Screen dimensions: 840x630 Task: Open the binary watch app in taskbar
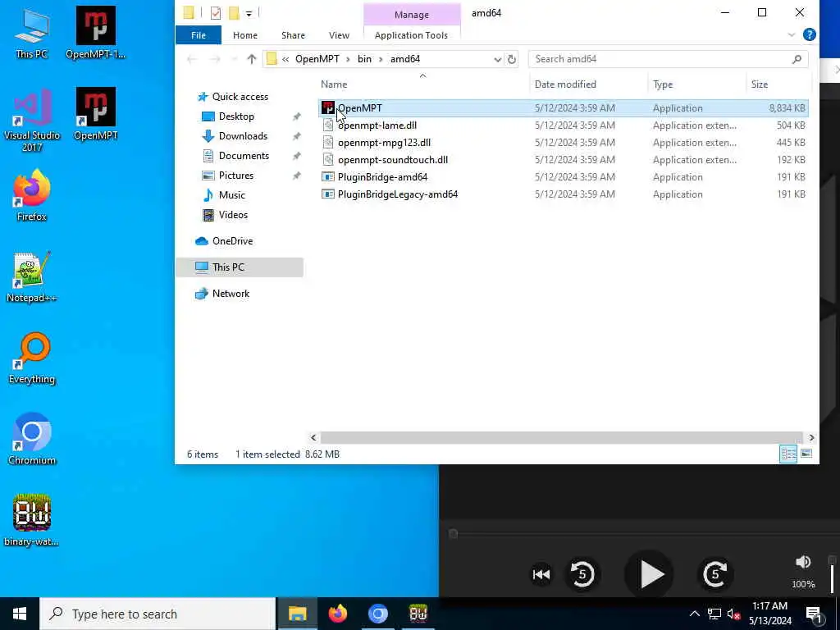[418, 614]
